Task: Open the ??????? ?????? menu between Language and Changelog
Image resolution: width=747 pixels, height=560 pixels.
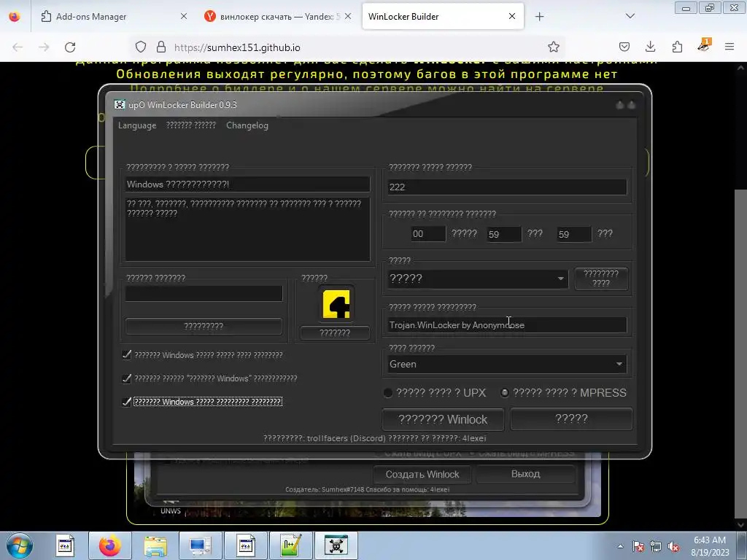Action: [x=191, y=125]
